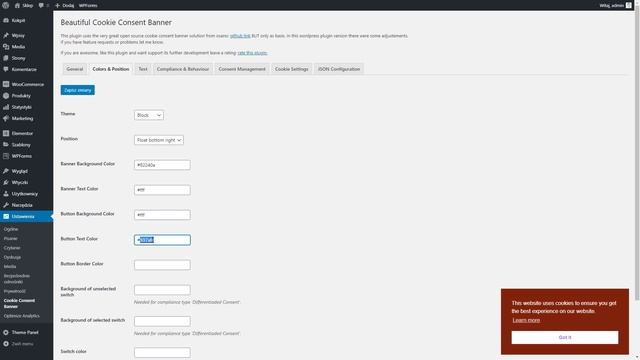This screenshot has height=360, width=640.
Task: Click the Wpisy pin icon in the sidebar
Action: tap(6, 36)
